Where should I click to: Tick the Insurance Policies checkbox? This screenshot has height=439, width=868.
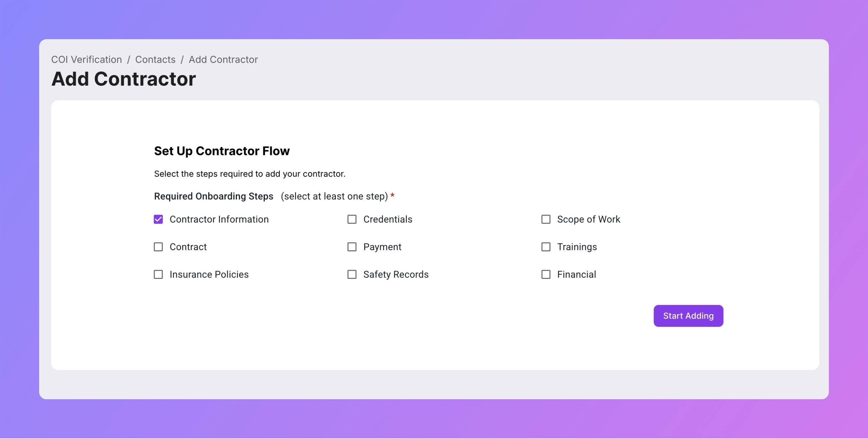pos(158,275)
